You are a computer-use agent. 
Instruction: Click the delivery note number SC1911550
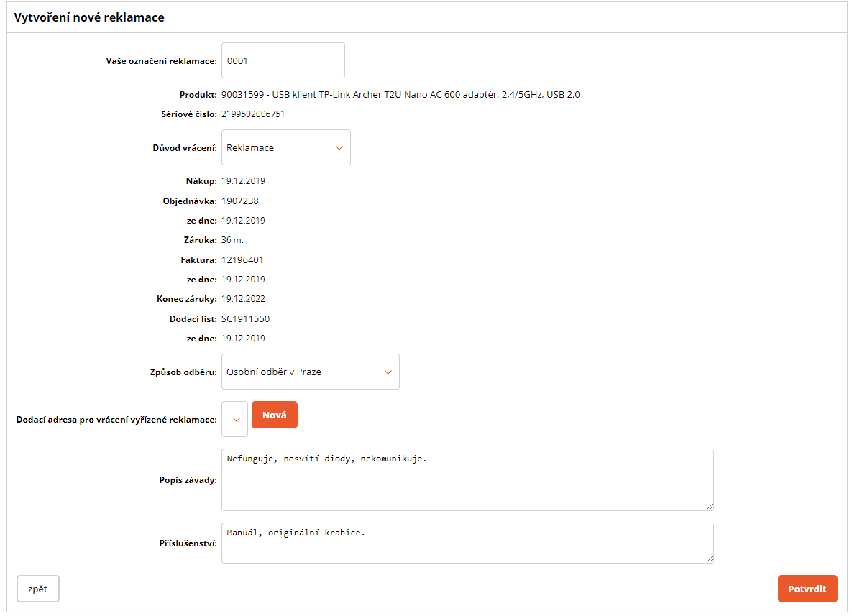click(245, 319)
